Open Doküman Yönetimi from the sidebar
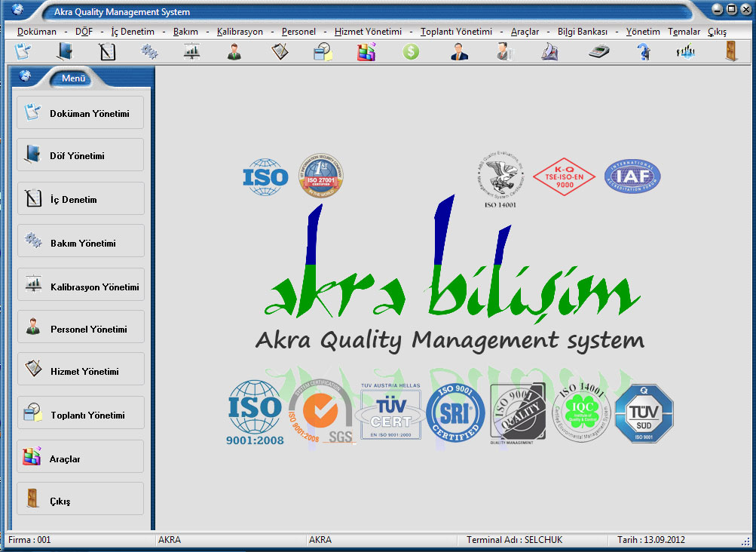The height and width of the screenshot is (552, 756). [x=80, y=112]
